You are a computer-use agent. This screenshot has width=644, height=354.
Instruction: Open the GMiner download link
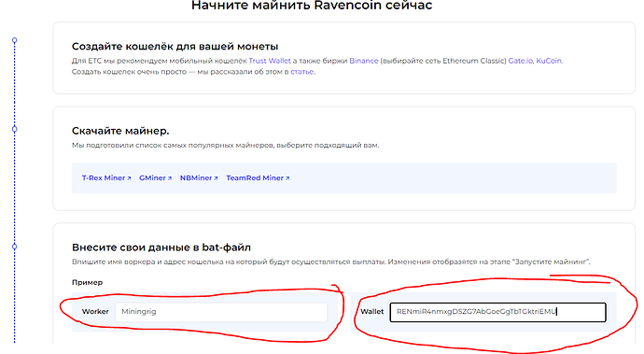coord(155,178)
